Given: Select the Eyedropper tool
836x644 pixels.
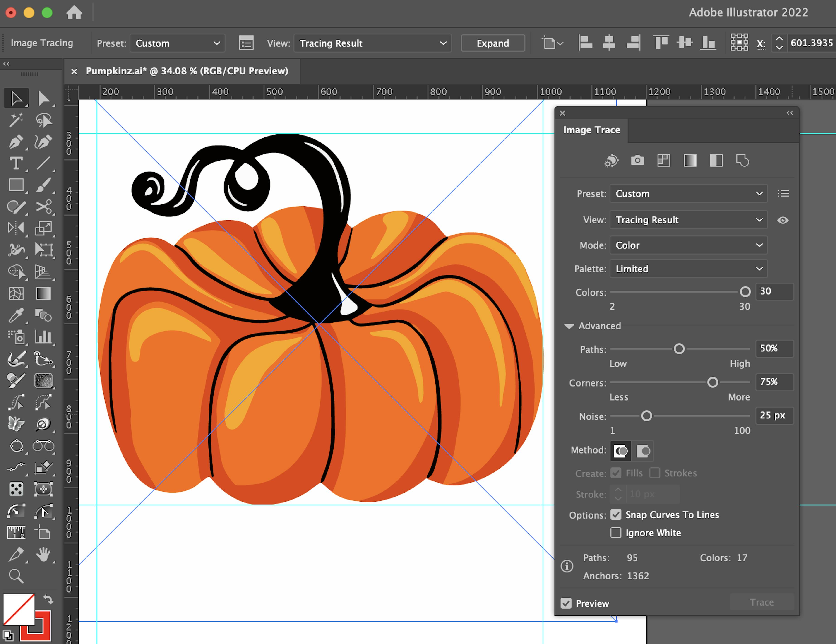Looking at the screenshot, I should pos(16,315).
